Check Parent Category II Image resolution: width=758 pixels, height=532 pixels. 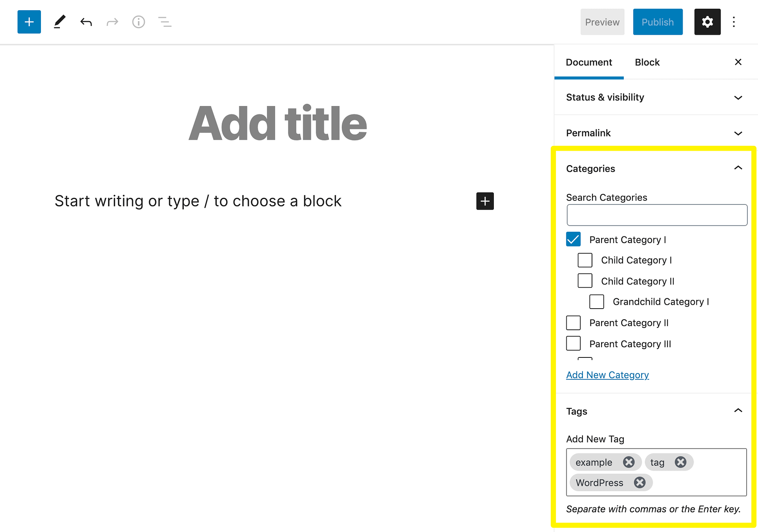point(573,323)
